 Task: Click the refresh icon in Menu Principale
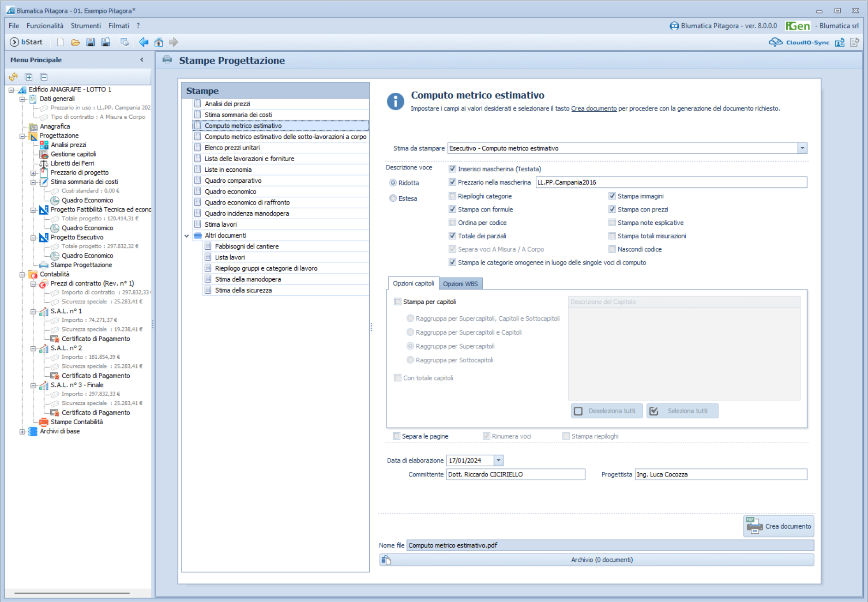point(13,77)
